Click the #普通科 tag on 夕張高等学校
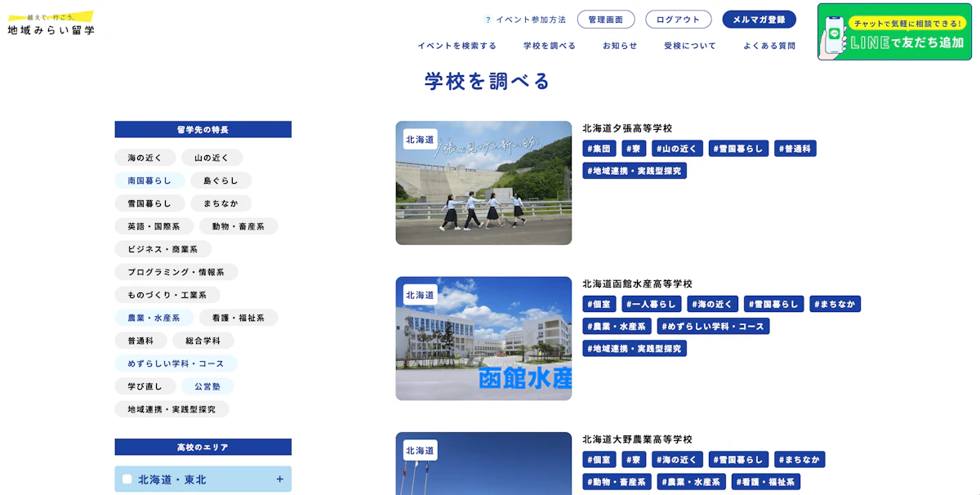This screenshot has width=980, height=495. pyautogui.click(x=795, y=149)
